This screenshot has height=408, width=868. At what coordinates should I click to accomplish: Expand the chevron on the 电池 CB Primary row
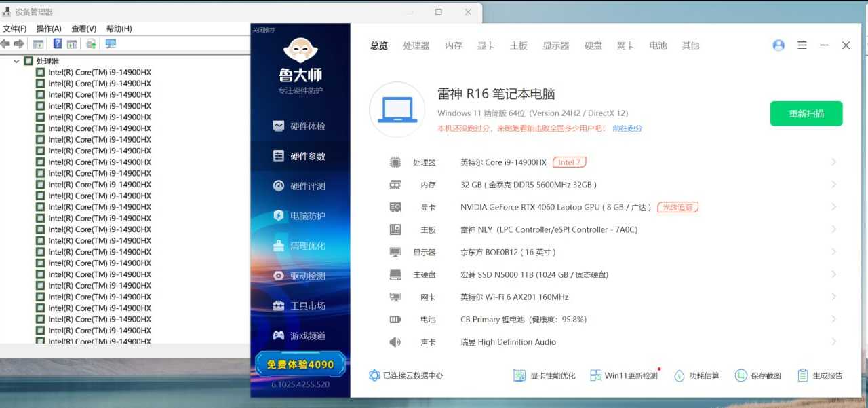(833, 319)
